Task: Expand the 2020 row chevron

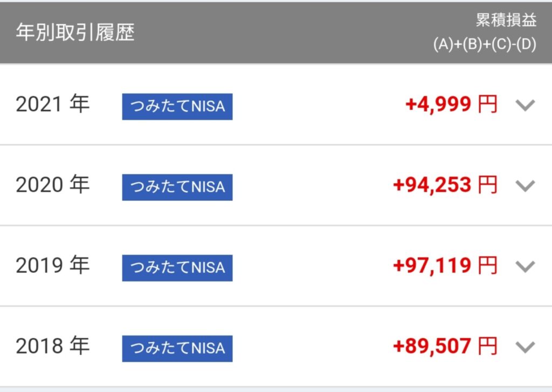Action: 525,185
